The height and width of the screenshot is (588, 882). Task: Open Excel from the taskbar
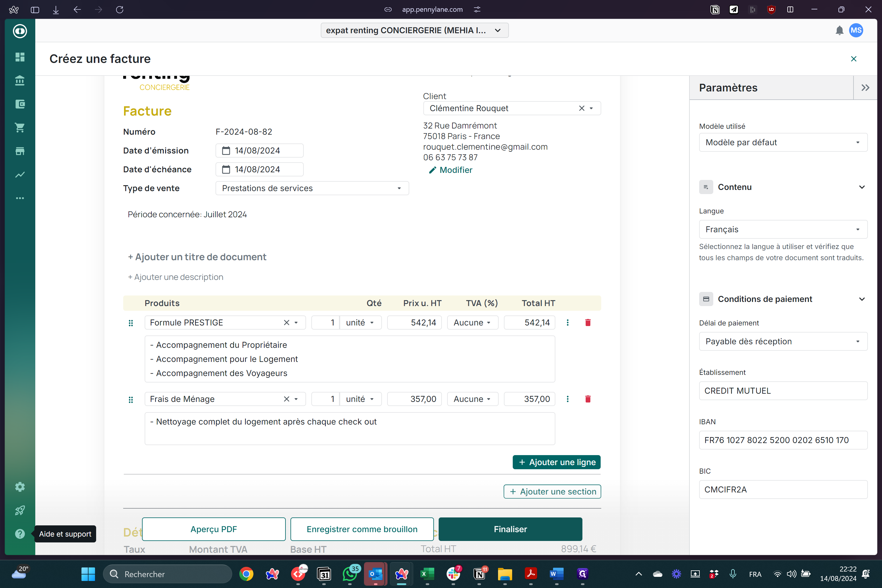point(427,574)
